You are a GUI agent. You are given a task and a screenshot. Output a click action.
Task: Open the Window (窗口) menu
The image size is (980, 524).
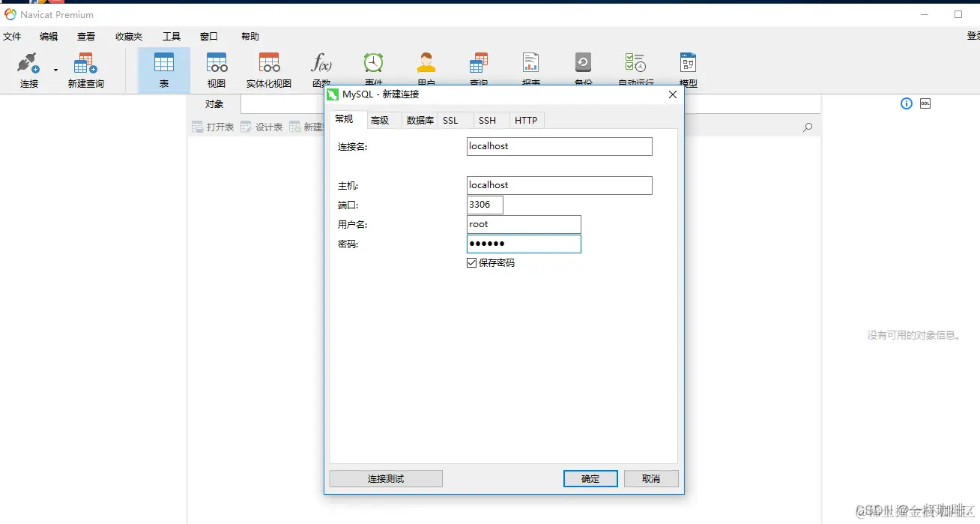coord(209,36)
